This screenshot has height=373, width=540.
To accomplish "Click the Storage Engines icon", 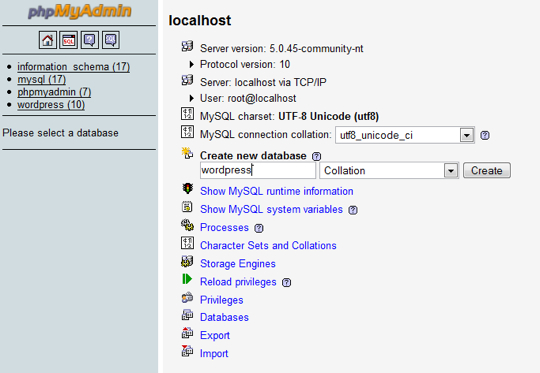I will [x=187, y=261].
